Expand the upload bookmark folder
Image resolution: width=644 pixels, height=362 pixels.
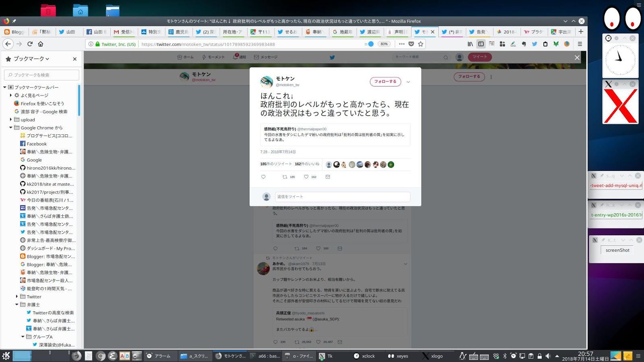pyautogui.click(x=11, y=119)
